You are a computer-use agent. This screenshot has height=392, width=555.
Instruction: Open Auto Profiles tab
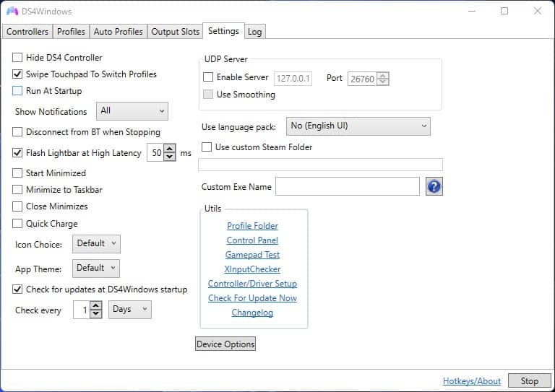coord(119,32)
